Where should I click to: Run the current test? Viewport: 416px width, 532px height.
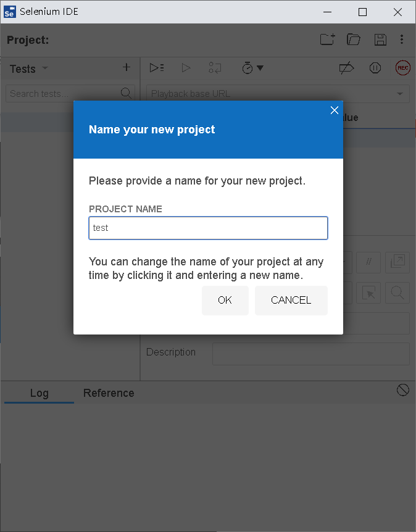pos(186,68)
